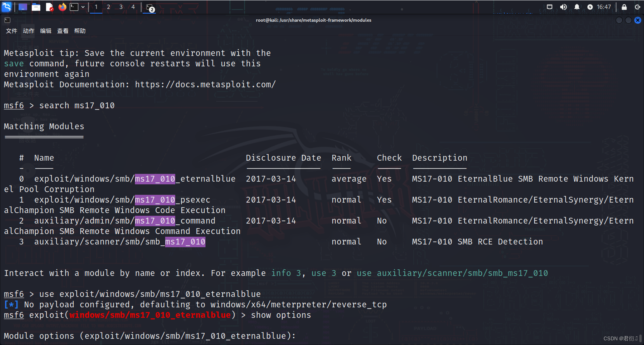Viewport: 644px width, 345px height.
Task: Click 'MS17-010 SMB RCE Detection' description
Action: point(477,242)
